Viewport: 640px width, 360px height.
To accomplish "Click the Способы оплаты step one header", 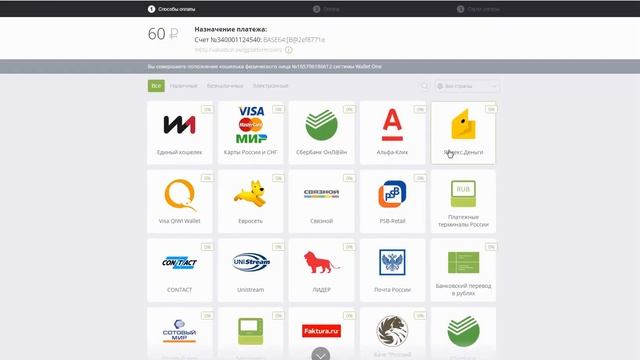I will coord(171,9).
